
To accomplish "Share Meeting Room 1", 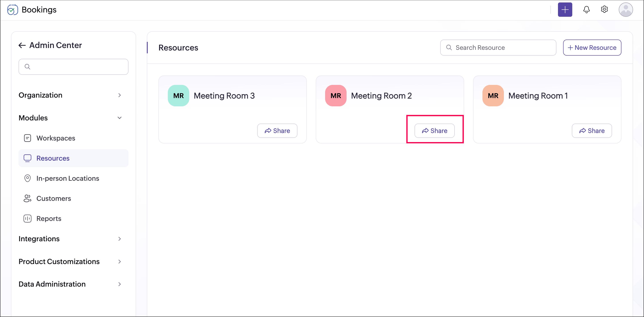I will pos(591,130).
